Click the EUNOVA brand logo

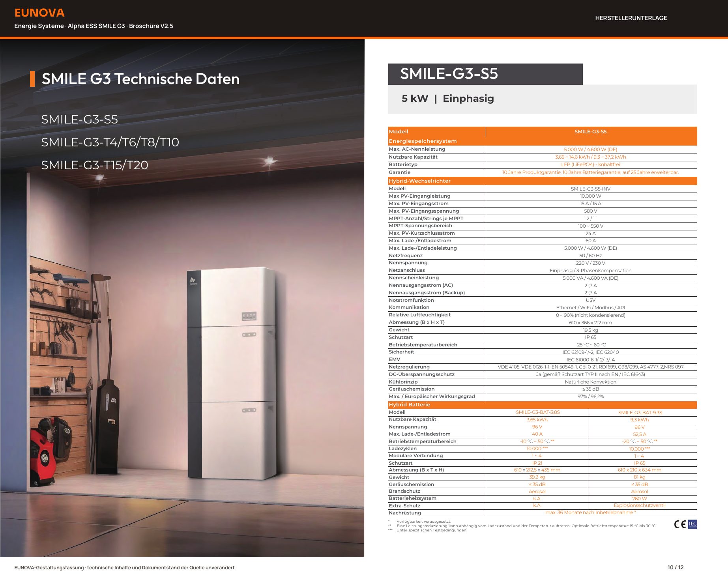coord(39,13)
